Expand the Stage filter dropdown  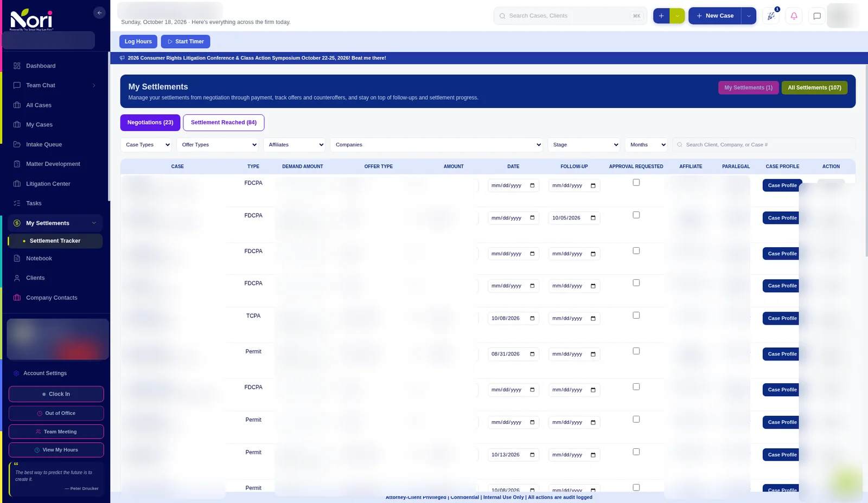584,145
